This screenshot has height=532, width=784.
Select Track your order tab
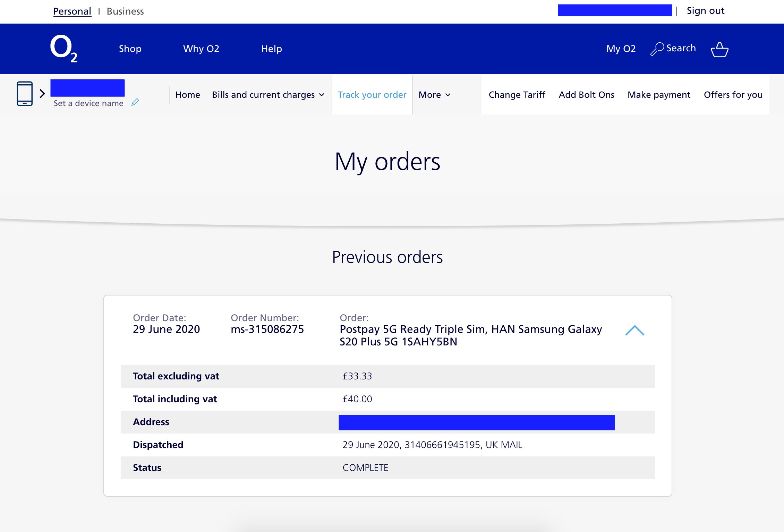click(x=372, y=95)
